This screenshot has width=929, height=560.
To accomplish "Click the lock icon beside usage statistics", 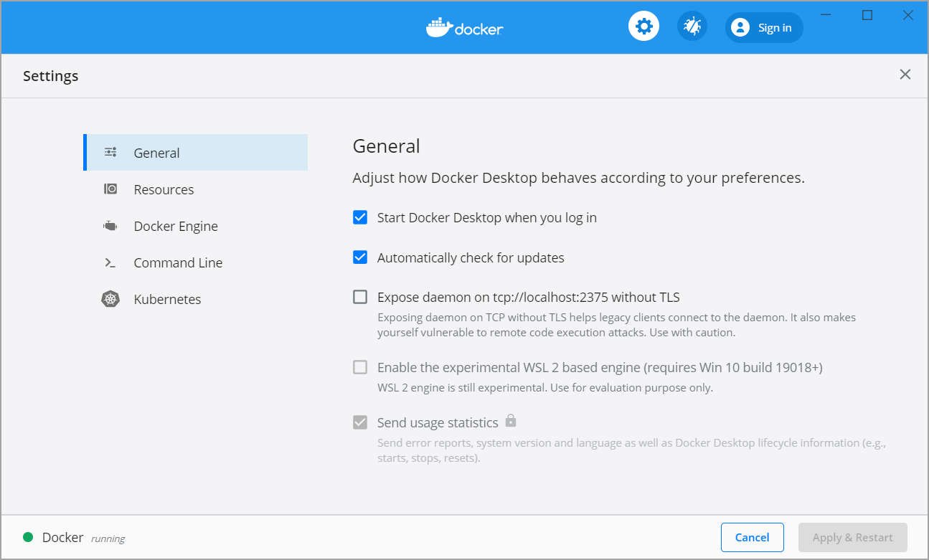I will (x=511, y=420).
